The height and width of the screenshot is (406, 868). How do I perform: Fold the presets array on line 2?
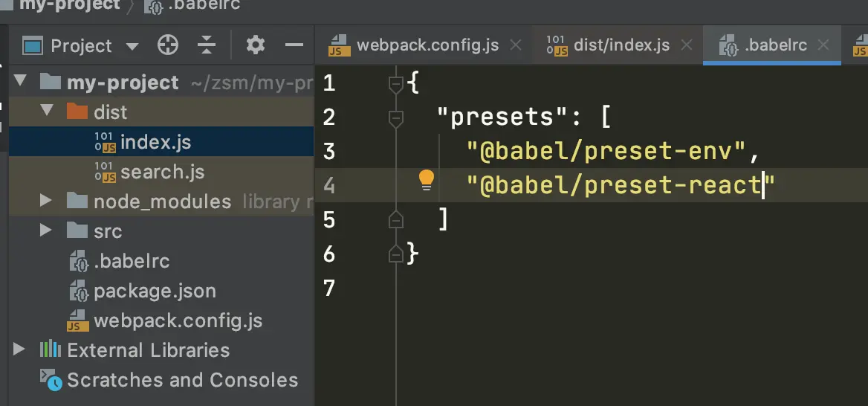point(396,117)
